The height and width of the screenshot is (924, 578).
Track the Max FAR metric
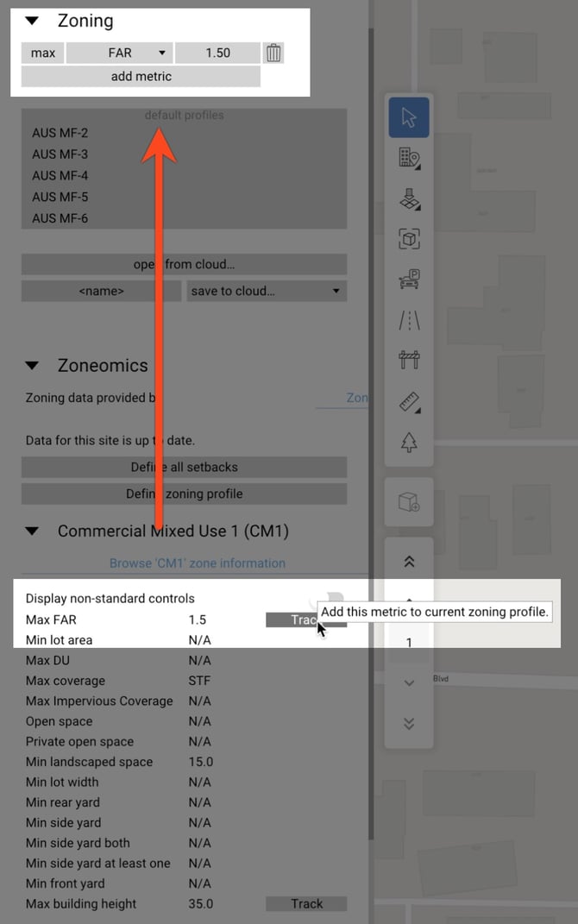[306, 619]
